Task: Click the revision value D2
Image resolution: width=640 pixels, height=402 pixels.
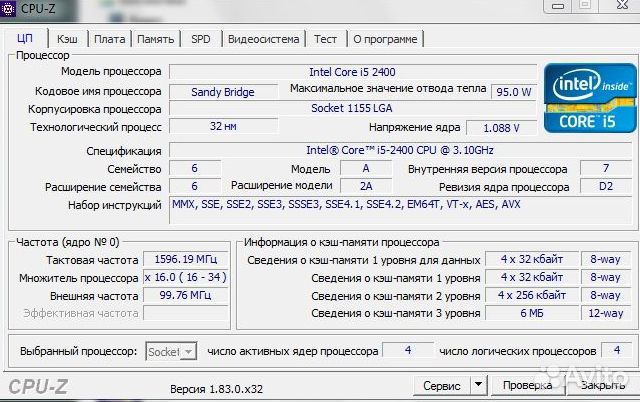Action: 606,186
